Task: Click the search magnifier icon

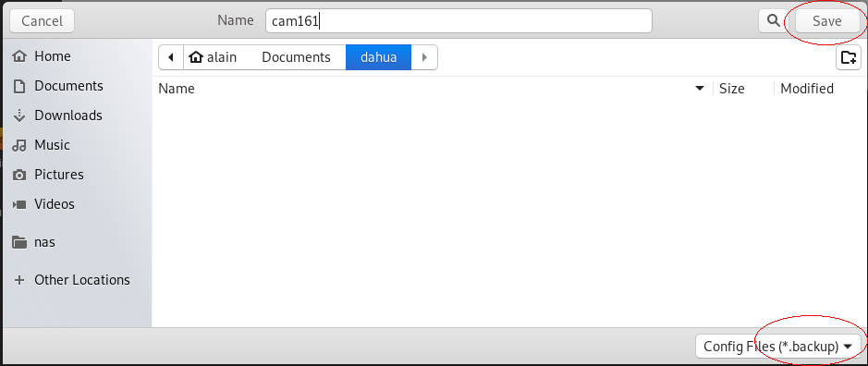Action: pyautogui.click(x=773, y=21)
